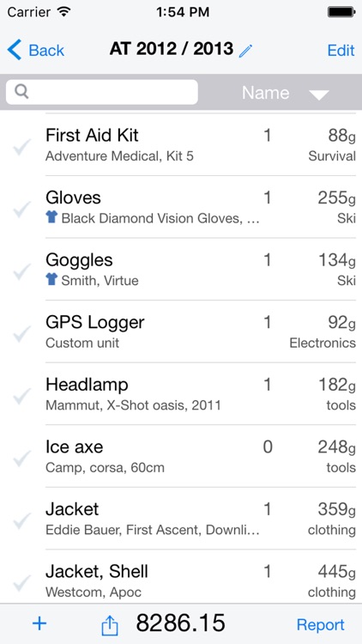Click the white sort triangle arrow
Viewport: 362px width, 644px height.
pyautogui.click(x=319, y=95)
